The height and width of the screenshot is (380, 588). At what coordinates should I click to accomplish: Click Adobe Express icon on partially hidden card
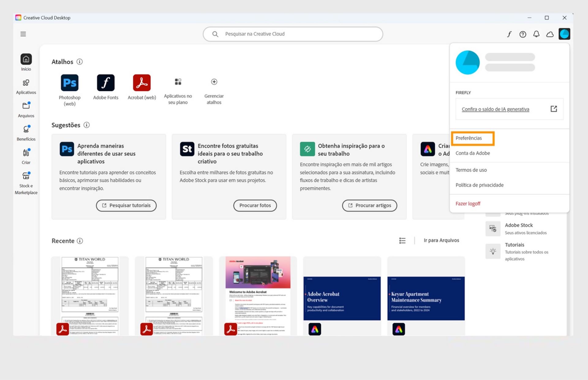pos(428,149)
